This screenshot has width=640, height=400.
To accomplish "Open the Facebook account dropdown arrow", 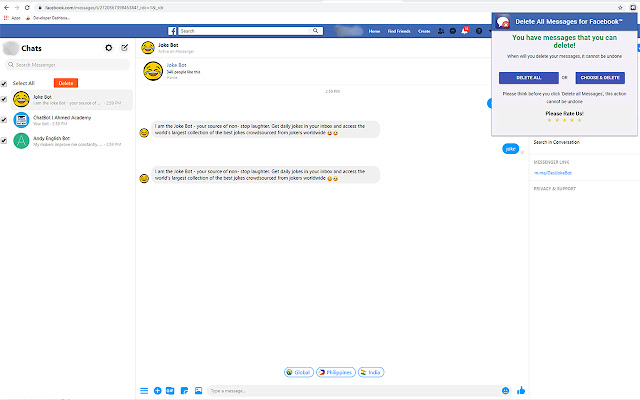I will pos(489,31).
